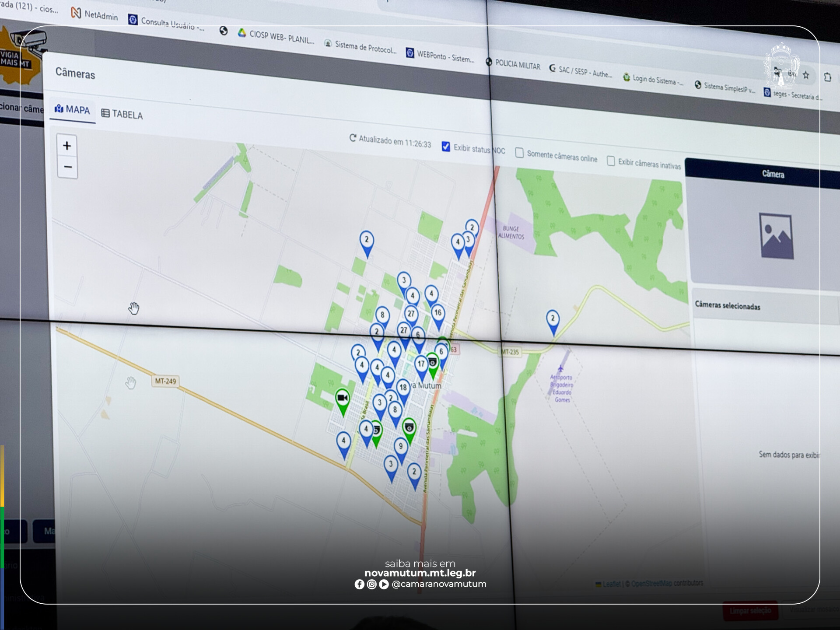Uncheck Exibir status NOC checkbox
Viewport: 840px width, 630px height.
tap(446, 147)
